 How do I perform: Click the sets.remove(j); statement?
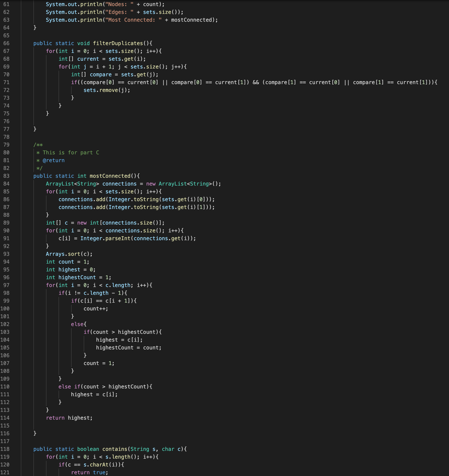point(107,90)
